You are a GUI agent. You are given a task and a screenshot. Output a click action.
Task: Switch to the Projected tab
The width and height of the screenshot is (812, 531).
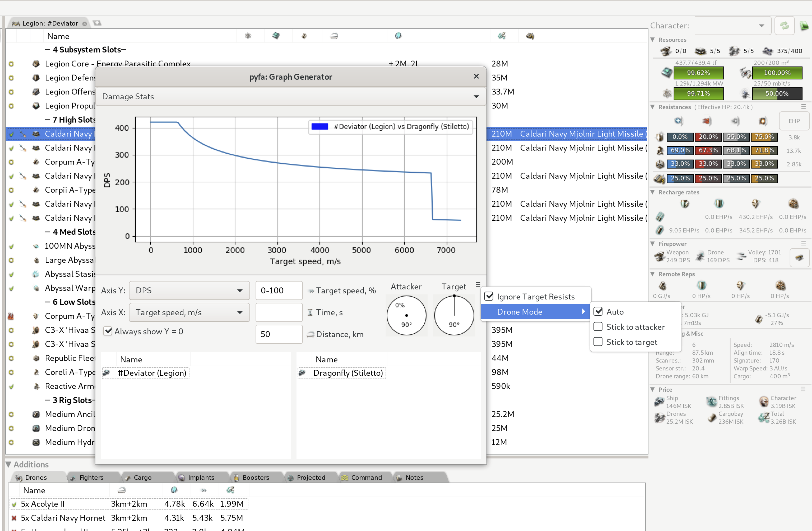pos(310,478)
